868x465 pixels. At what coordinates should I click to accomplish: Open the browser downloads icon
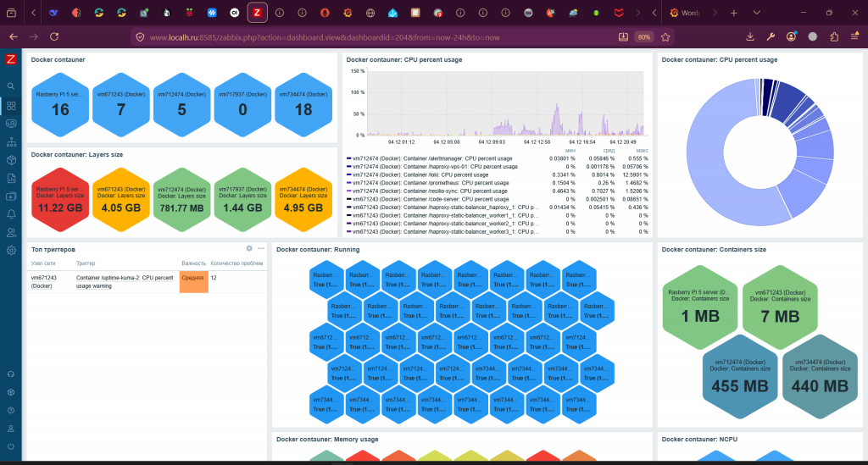pos(750,37)
